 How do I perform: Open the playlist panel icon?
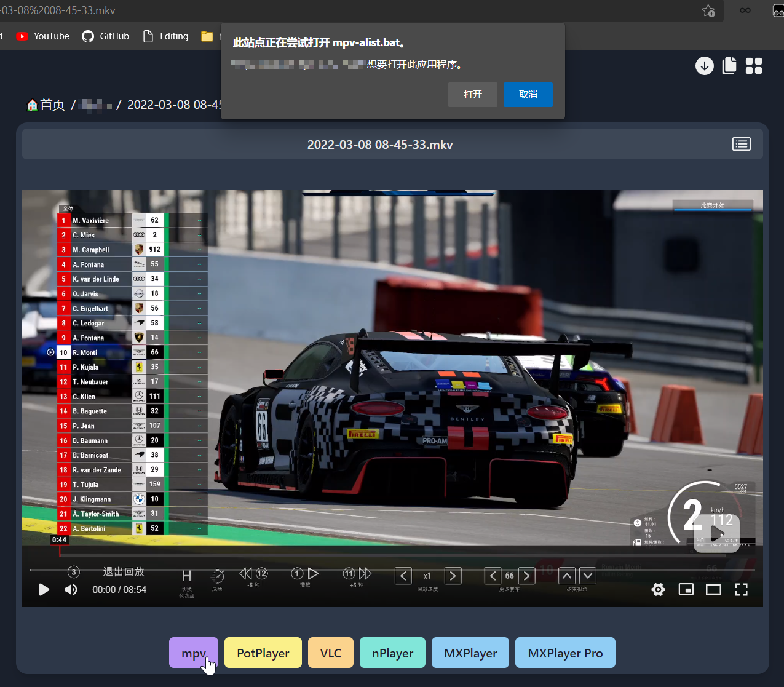(741, 144)
